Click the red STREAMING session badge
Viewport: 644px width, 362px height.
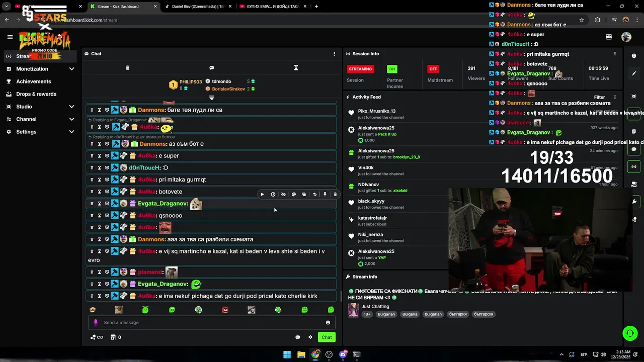pyautogui.click(x=360, y=69)
